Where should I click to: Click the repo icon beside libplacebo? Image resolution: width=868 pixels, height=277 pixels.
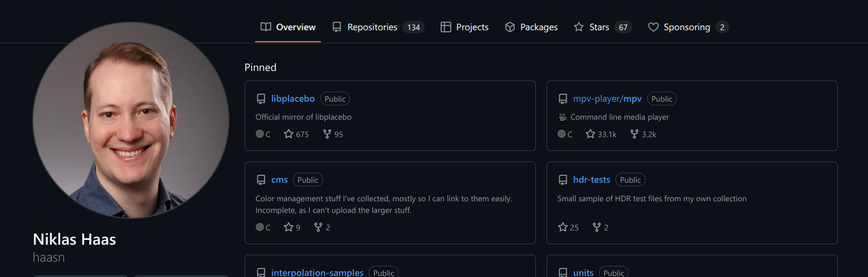tap(261, 99)
